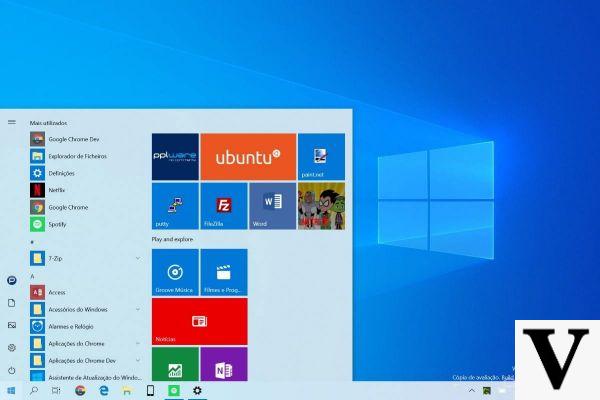Screen dimensions: 600x400
Task: Open Edge from the taskbar
Action: [x=104, y=390]
